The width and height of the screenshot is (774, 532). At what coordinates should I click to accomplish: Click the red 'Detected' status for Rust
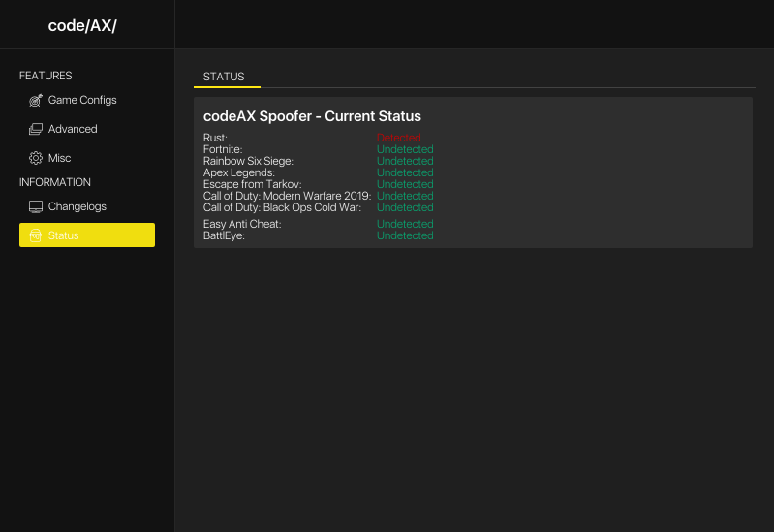click(398, 138)
